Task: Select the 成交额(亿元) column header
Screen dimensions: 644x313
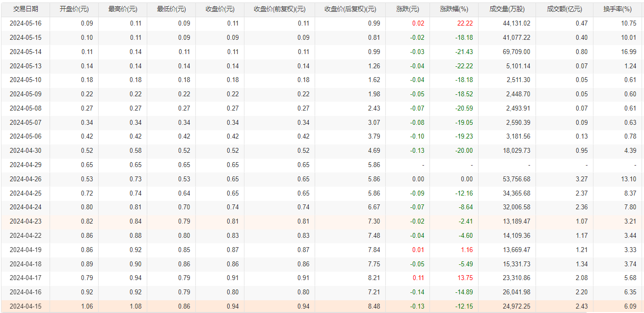Action: [x=564, y=9]
